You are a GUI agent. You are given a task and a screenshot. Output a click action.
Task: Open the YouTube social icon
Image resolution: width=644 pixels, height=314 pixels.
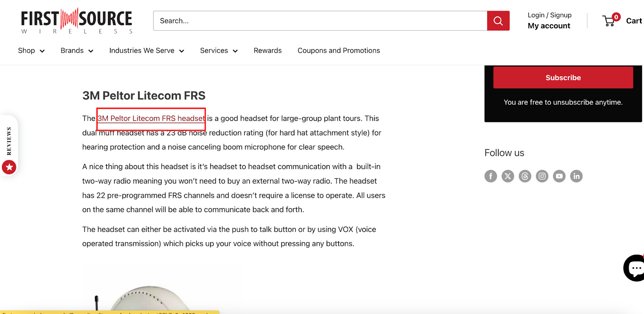(x=559, y=176)
